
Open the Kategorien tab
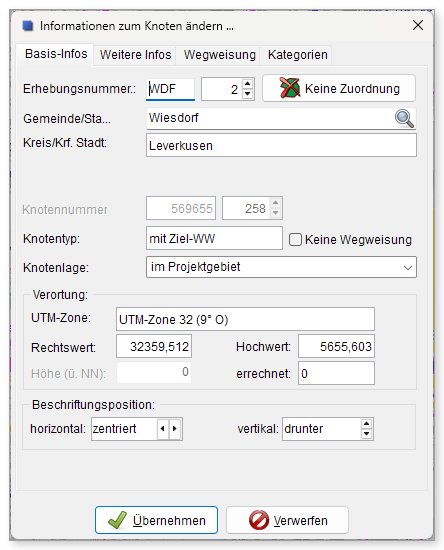(x=297, y=55)
